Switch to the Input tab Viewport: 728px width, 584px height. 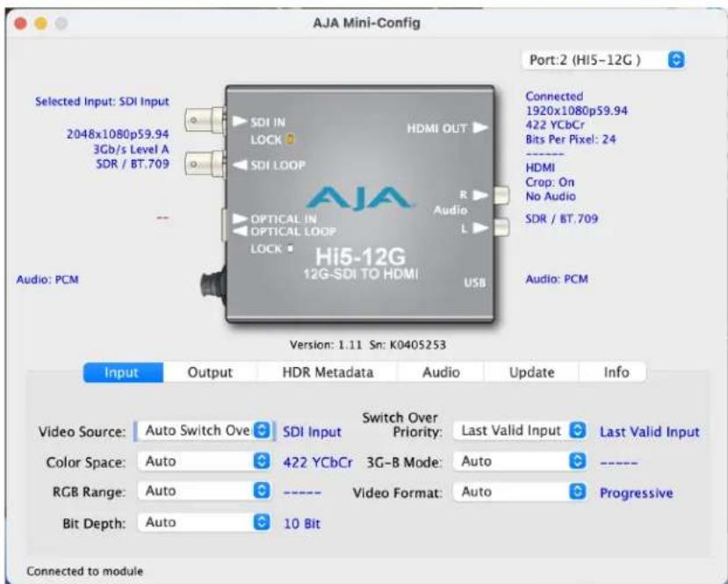(x=123, y=372)
